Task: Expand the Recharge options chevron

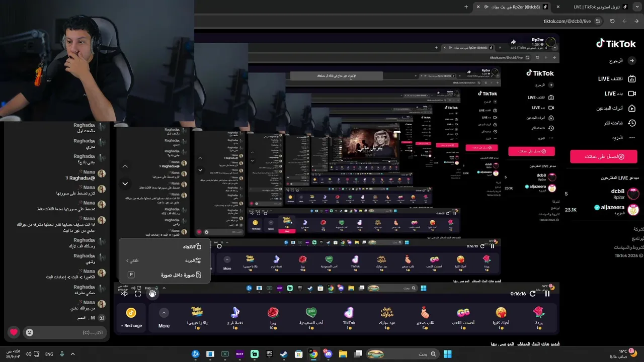Action: pos(122,326)
